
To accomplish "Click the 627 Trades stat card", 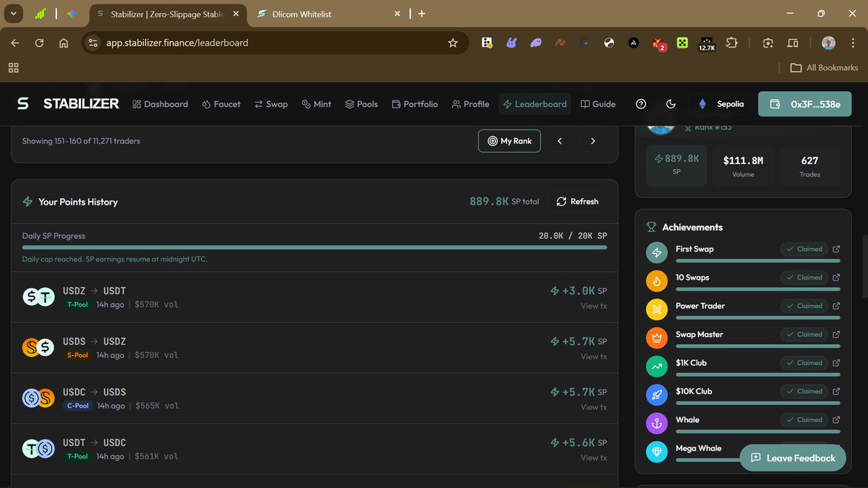I will tap(809, 166).
